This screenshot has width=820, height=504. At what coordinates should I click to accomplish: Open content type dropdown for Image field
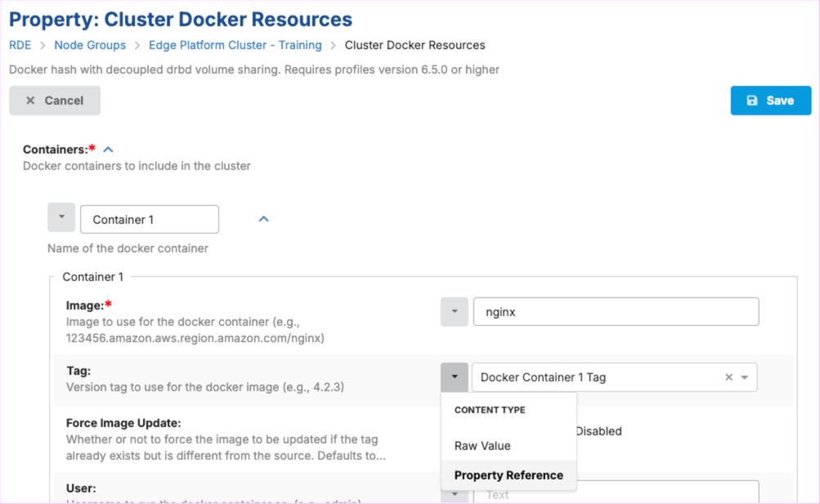pyautogui.click(x=454, y=312)
